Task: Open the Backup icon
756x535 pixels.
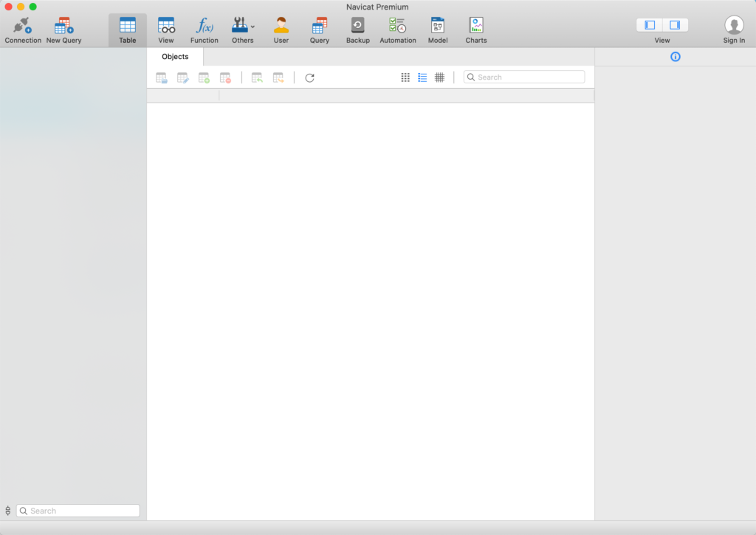Action: [358, 25]
